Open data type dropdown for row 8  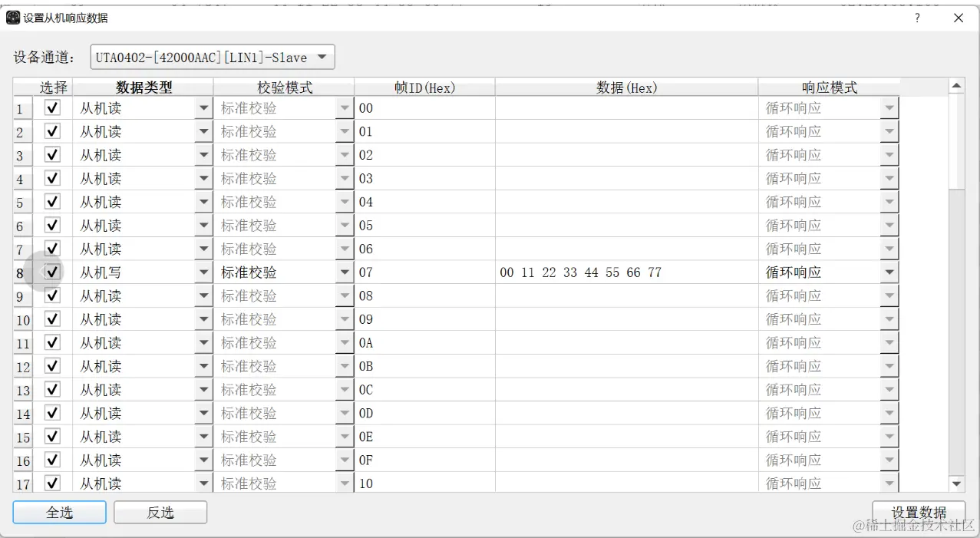[203, 272]
